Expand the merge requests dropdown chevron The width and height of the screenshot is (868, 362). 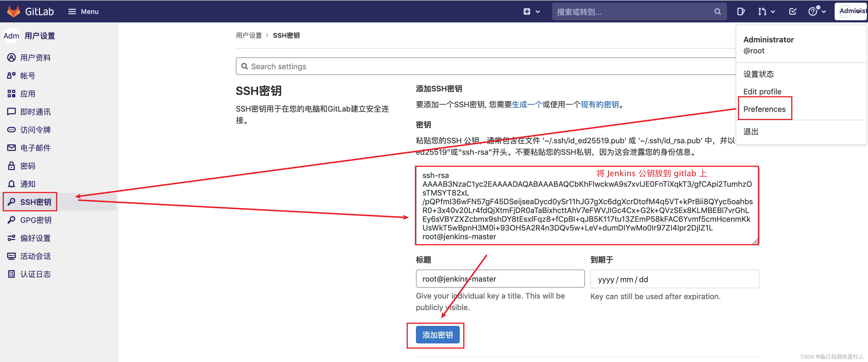773,12
